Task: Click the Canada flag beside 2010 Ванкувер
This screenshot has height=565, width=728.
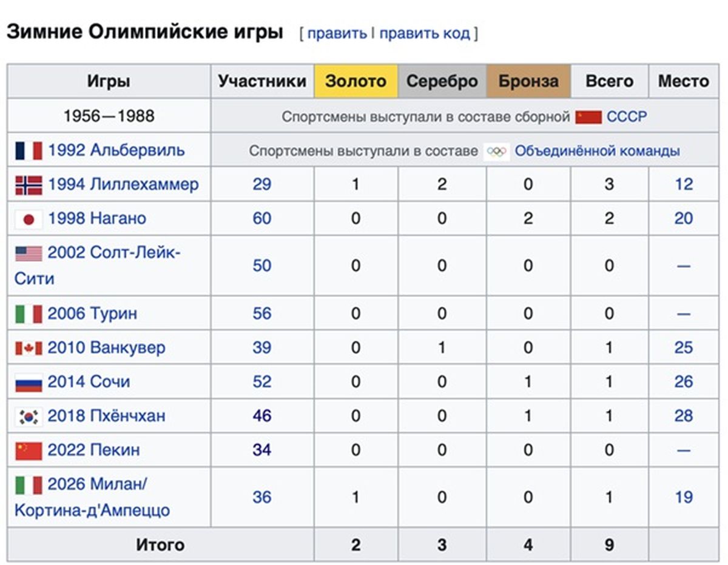Action: click(29, 348)
